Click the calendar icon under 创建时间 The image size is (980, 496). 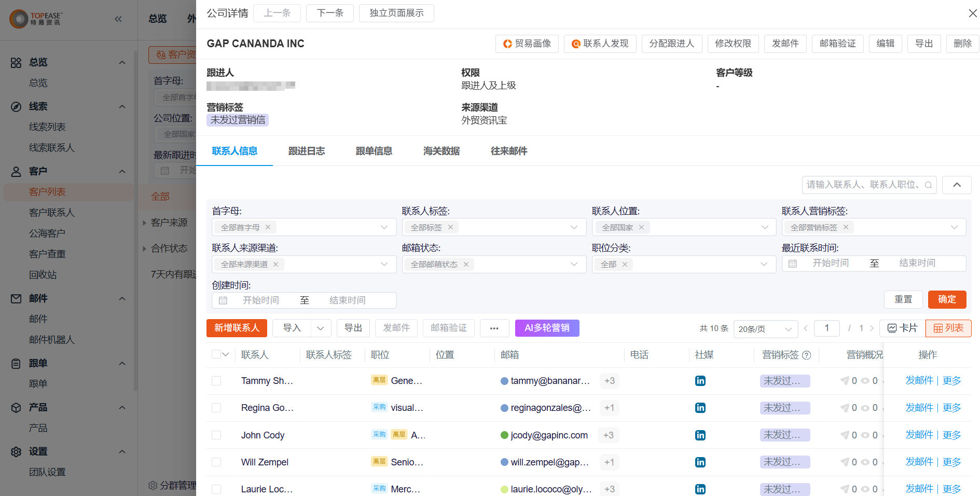click(224, 300)
